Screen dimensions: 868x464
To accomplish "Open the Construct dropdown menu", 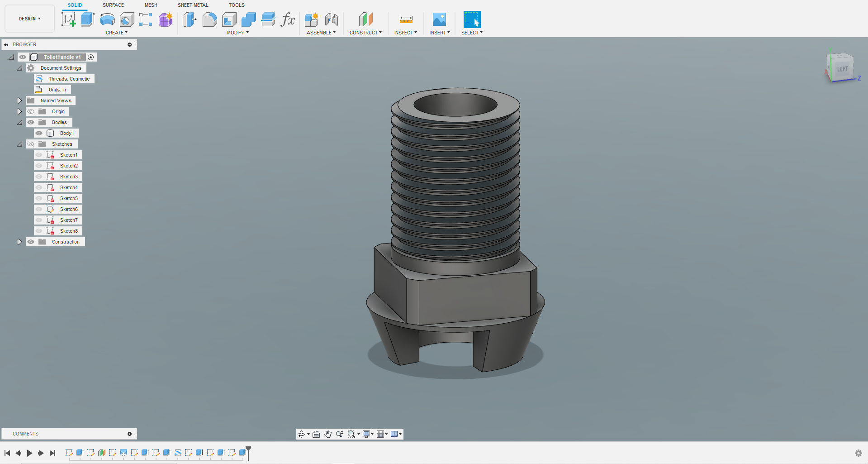I will tap(365, 33).
